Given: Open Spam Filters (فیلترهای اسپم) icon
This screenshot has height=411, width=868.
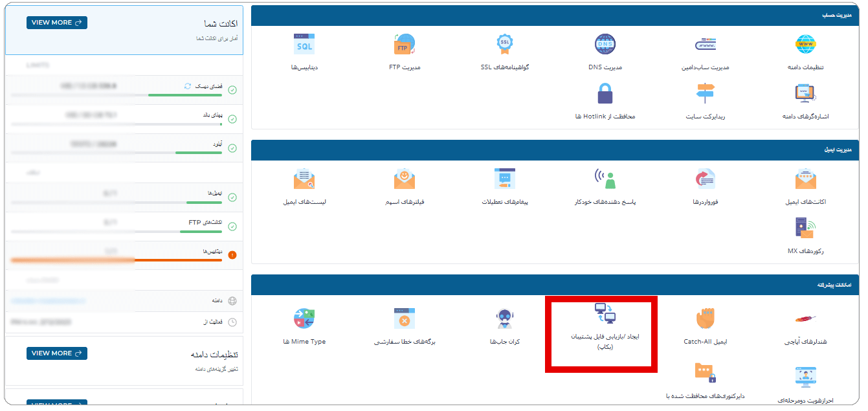Looking at the screenshot, I should click(x=405, y=179).
